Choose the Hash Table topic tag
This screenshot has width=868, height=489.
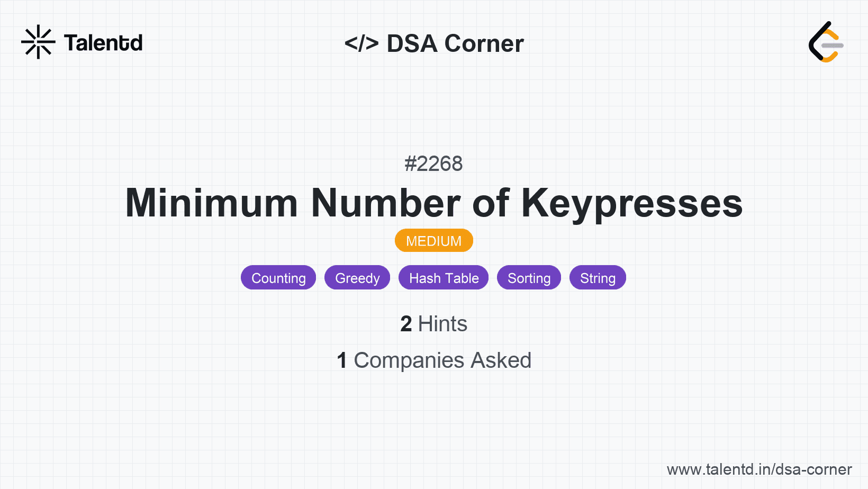(x=444, y=278)
